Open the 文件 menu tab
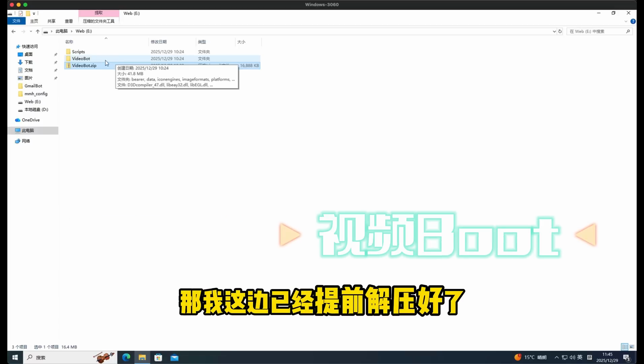644x364 pixels. click(x=17, y=21)
